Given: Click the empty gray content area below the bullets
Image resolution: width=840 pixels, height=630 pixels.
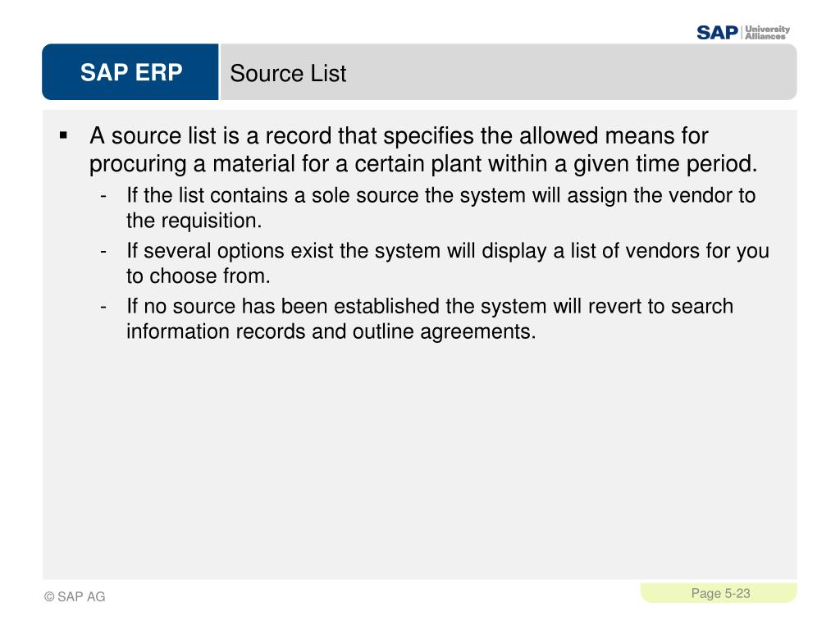Looking at the screenshot, I should [420, 461].
